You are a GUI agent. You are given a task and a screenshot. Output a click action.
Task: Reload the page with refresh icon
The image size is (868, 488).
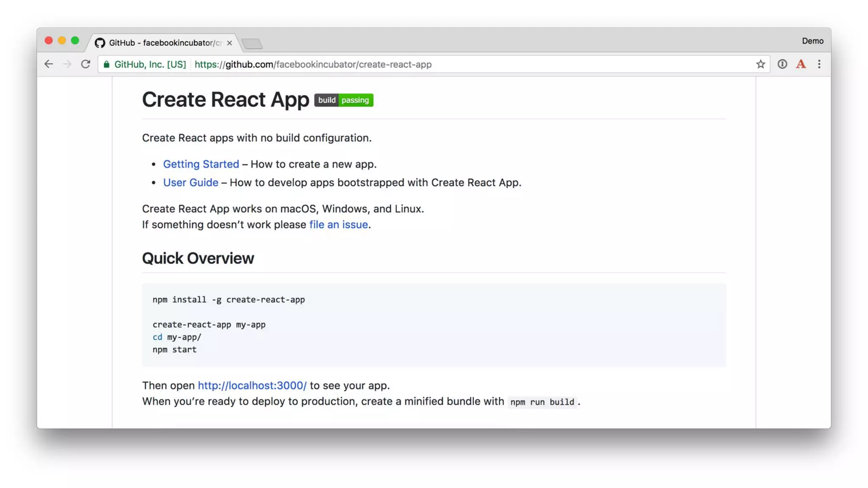click(86, 64)
